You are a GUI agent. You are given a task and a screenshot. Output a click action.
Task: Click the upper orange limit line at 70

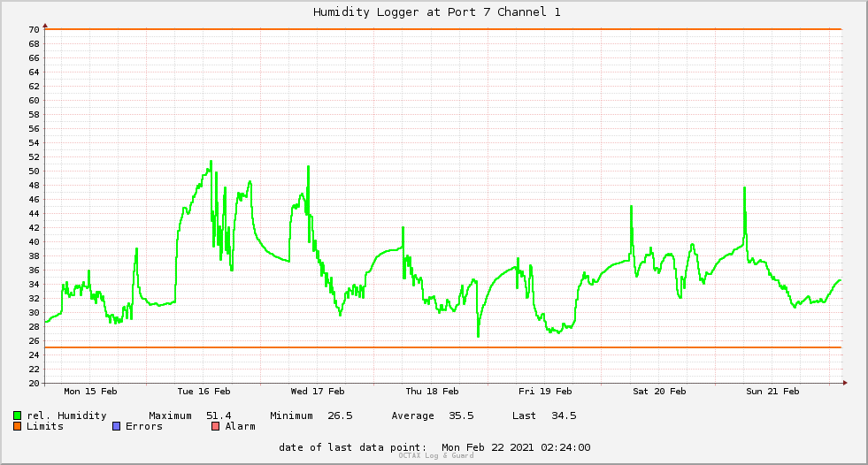443,29
